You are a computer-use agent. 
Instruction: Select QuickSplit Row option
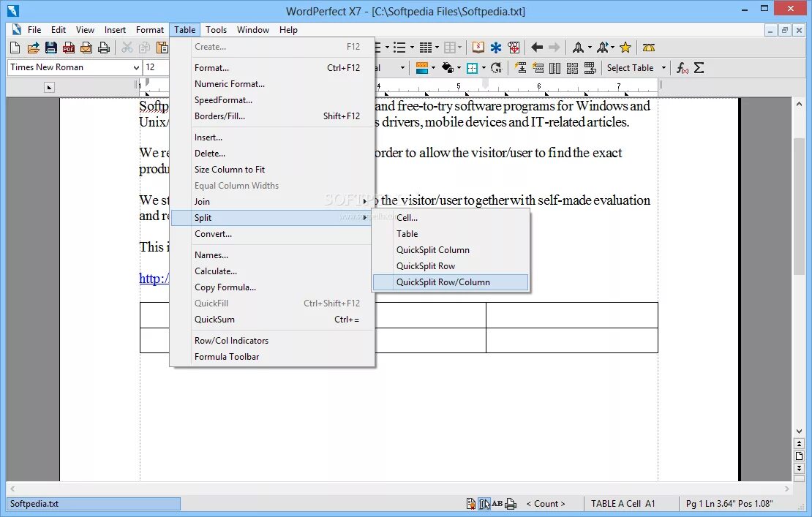pyautogui.click(x=451, y=266)
